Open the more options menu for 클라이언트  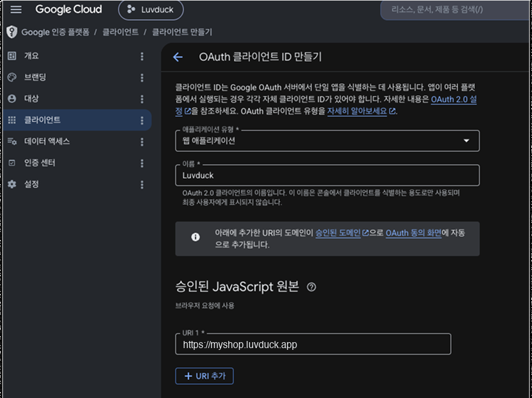142,121
